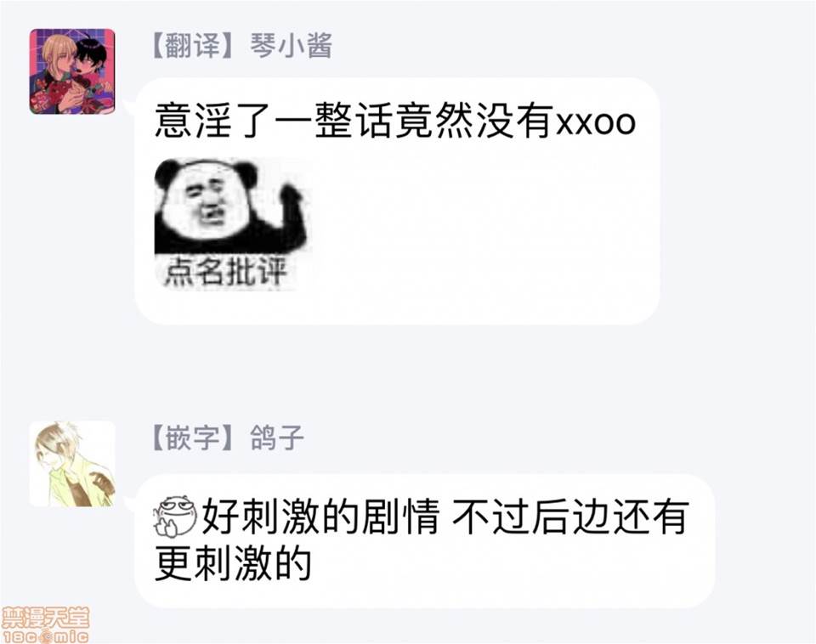The image size is (816, 644).
Task: Open 琴小酱's profile avatar
Action: click(x=71, y=71)
